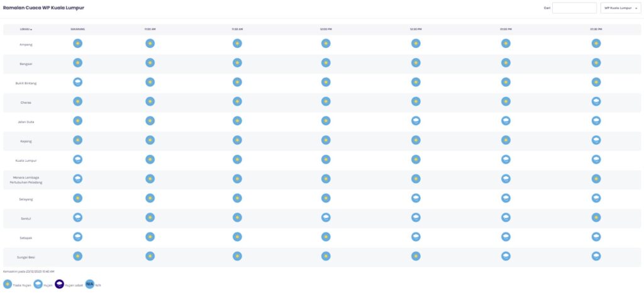Viewport: 644px width, 296px height.
Task: Click the Sekarang column header
Action: tap(77, 29)
